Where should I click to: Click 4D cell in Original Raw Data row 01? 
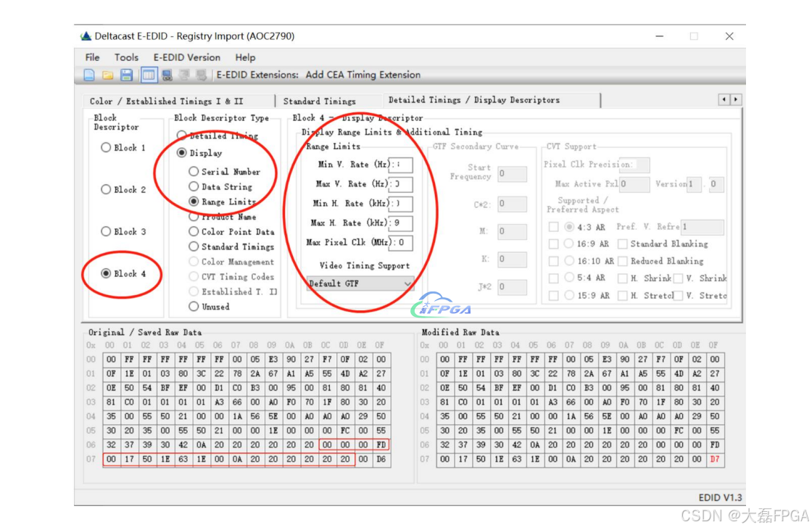[345, 373]
